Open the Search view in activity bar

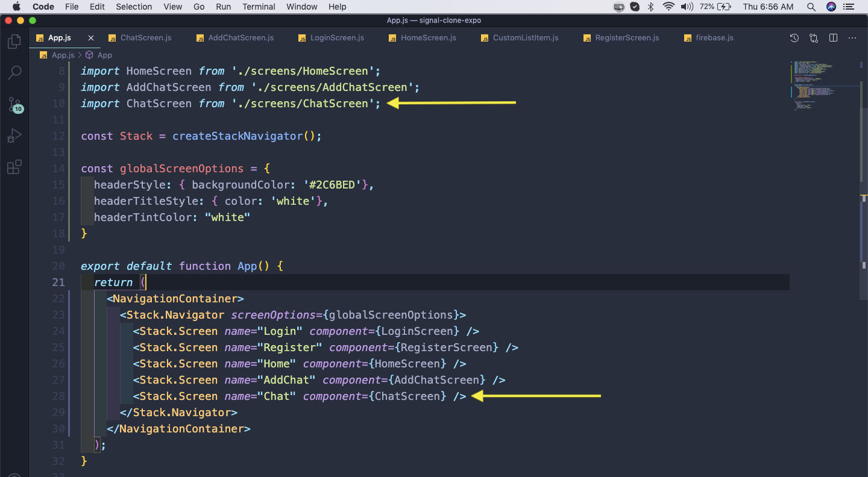(14, 73)
